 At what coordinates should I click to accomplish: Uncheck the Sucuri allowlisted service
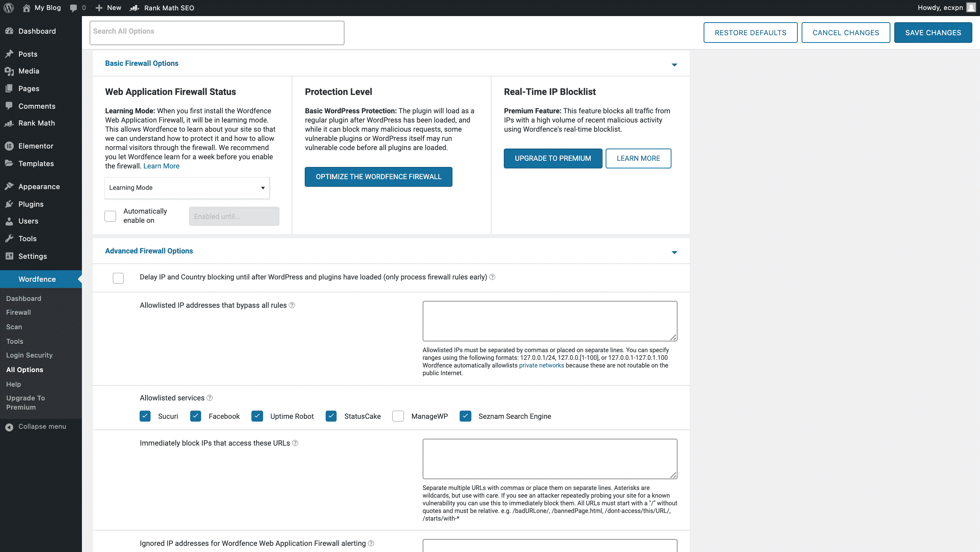click(145, 416)
